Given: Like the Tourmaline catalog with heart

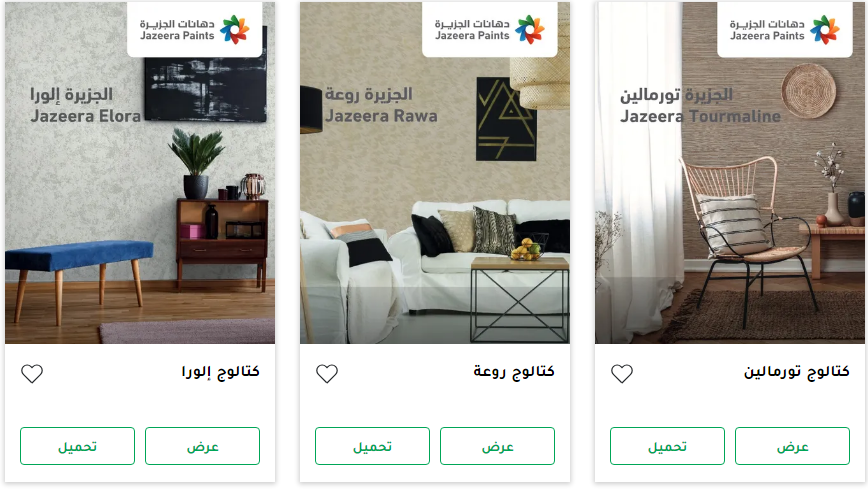Looking at the screenshot, I should [622, 374].
